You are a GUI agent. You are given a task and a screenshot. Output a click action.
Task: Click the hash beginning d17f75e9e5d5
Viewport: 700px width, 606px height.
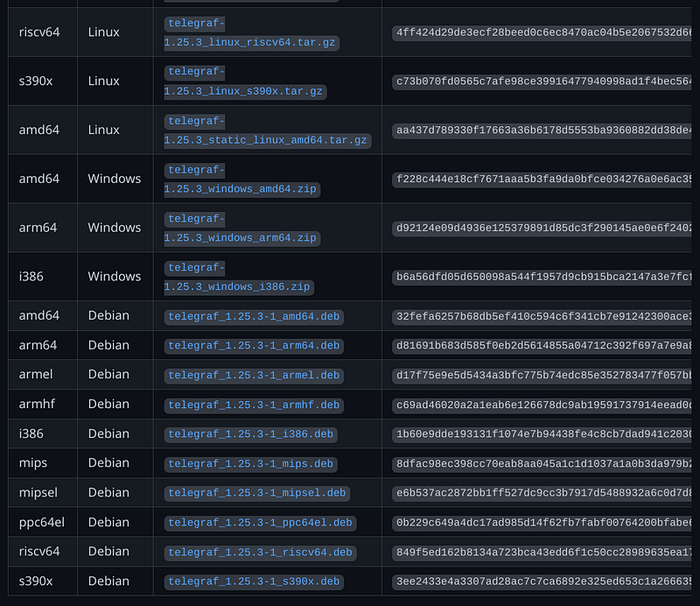pos(542,375)
